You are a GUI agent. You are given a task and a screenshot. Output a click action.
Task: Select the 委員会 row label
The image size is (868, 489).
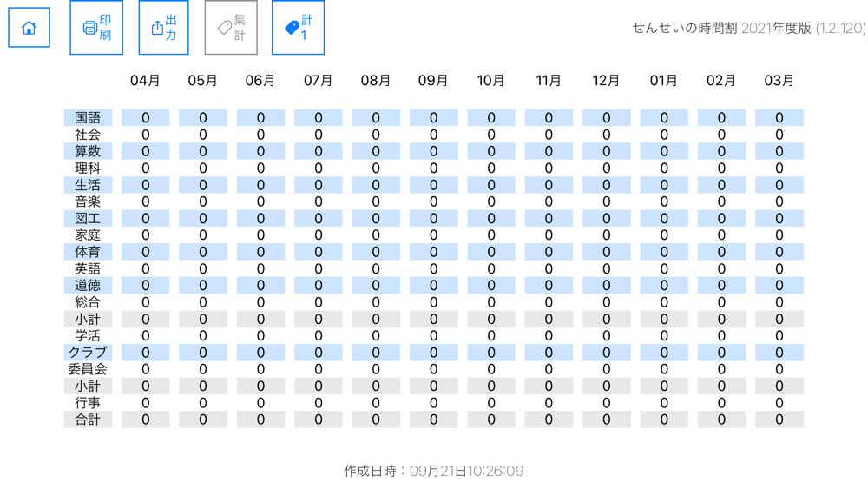88,369
